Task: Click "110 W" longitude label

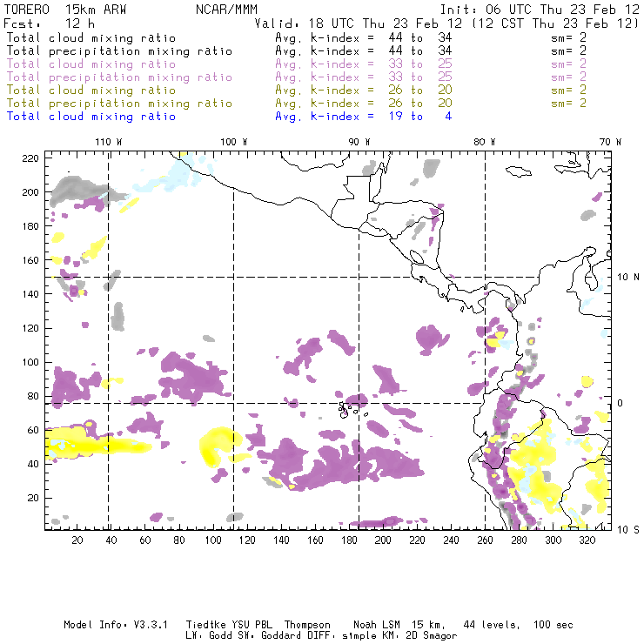Action: (x=109, y=142)
